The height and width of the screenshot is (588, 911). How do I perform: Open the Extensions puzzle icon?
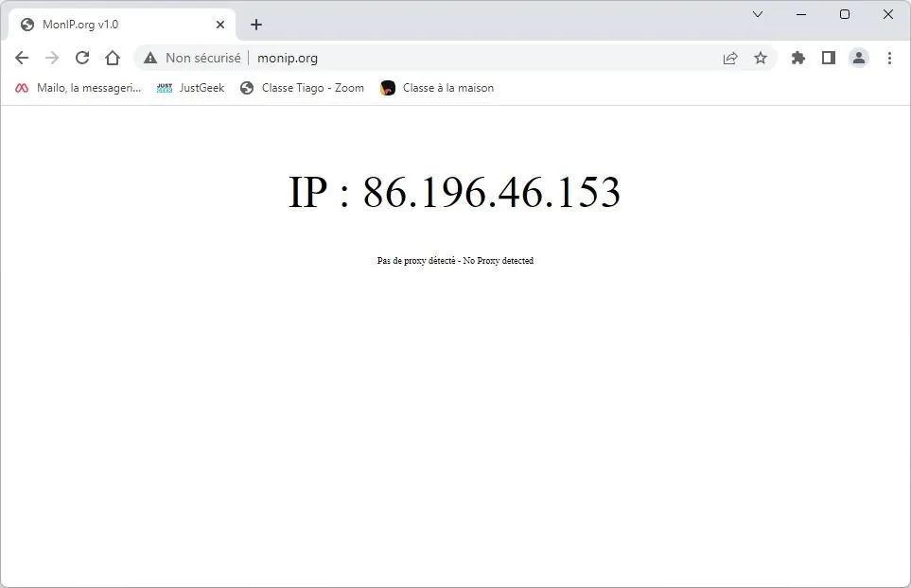[798, 58]
